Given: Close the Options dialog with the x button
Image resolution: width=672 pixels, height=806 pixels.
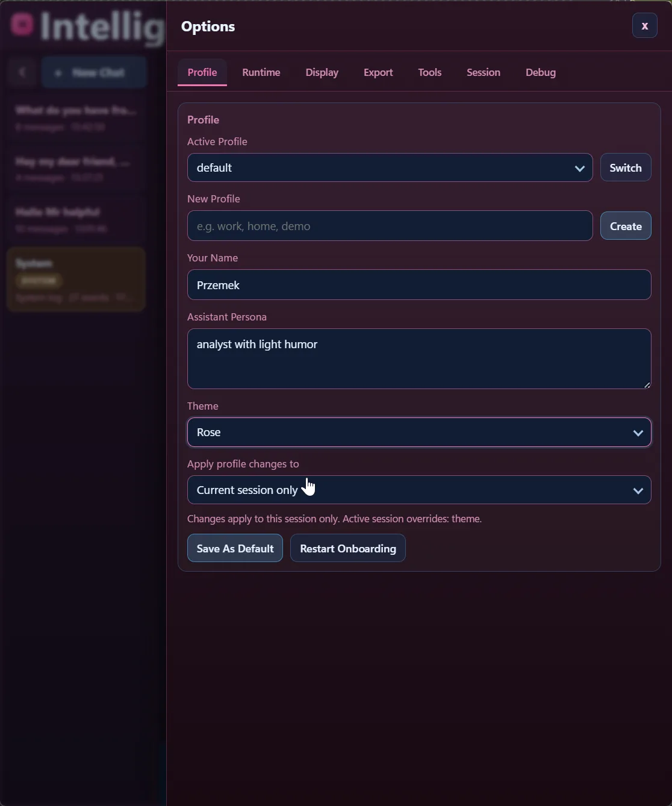Looking at the screenshot, I should pyautogui.click(x=644, y=25).
